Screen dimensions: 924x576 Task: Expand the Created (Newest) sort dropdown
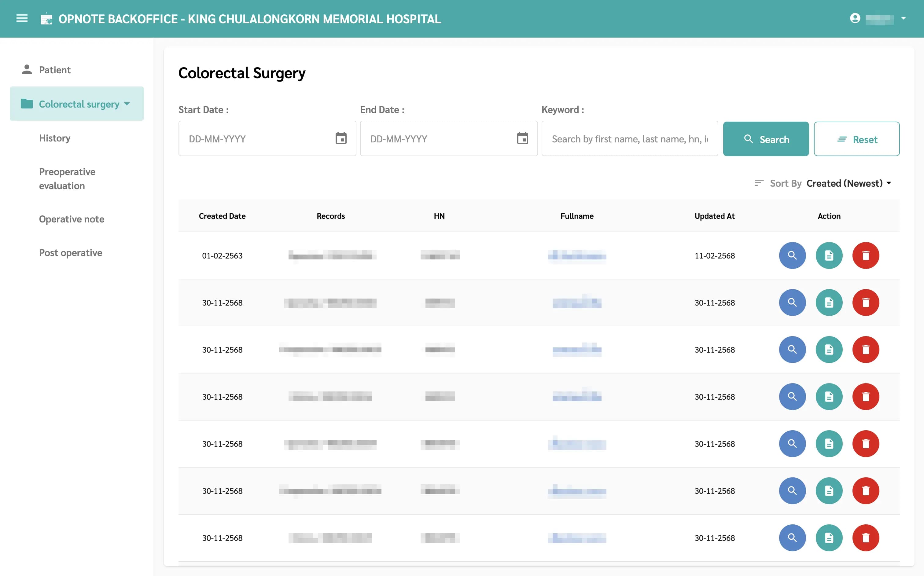(849, 183)
